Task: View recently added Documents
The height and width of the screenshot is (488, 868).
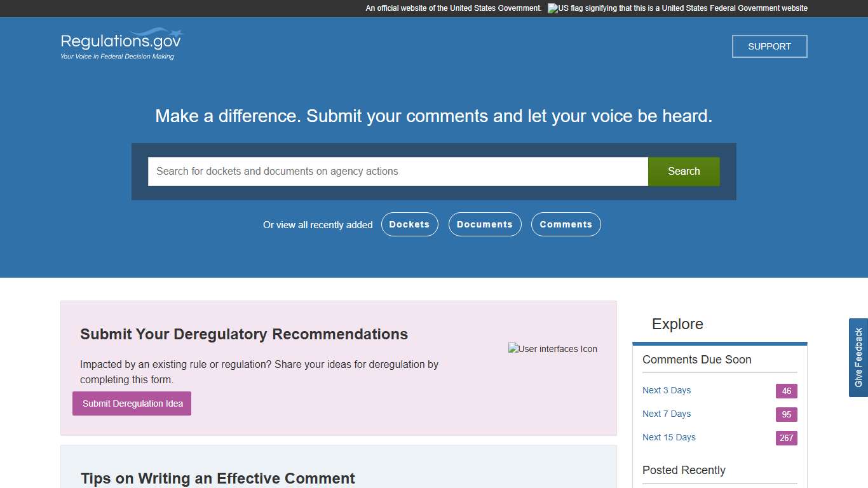Action: click(485, 224)
